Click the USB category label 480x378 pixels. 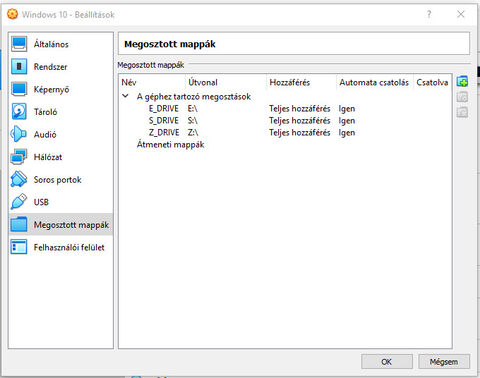(41, 202)
